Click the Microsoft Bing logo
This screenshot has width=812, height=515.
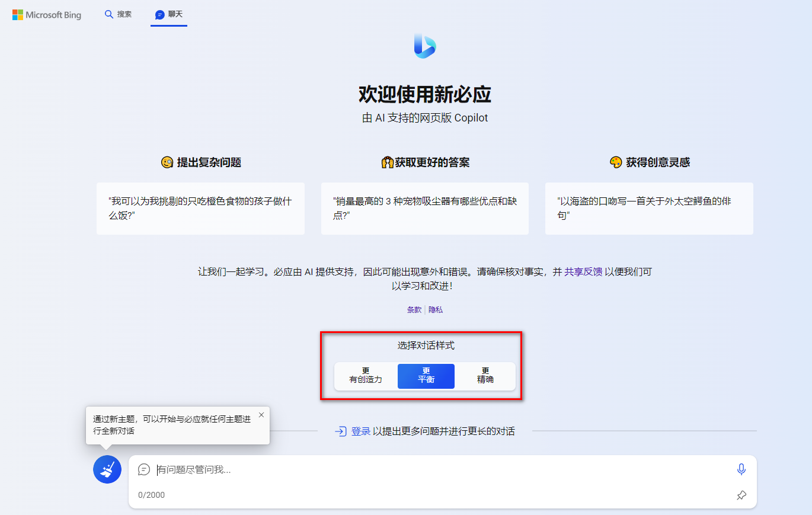tap(47, 15)
